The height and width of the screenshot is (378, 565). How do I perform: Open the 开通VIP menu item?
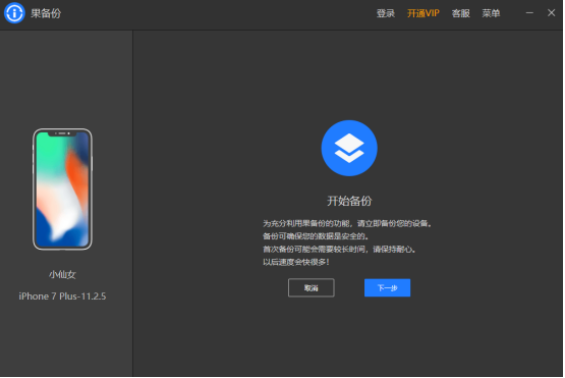[x=423, y=14]
